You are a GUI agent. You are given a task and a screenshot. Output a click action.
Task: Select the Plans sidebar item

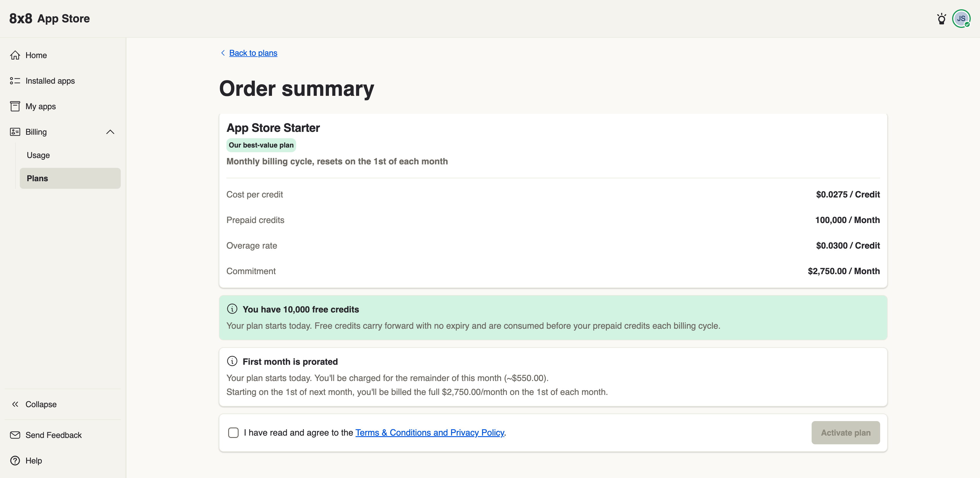[x=70, y=179]
